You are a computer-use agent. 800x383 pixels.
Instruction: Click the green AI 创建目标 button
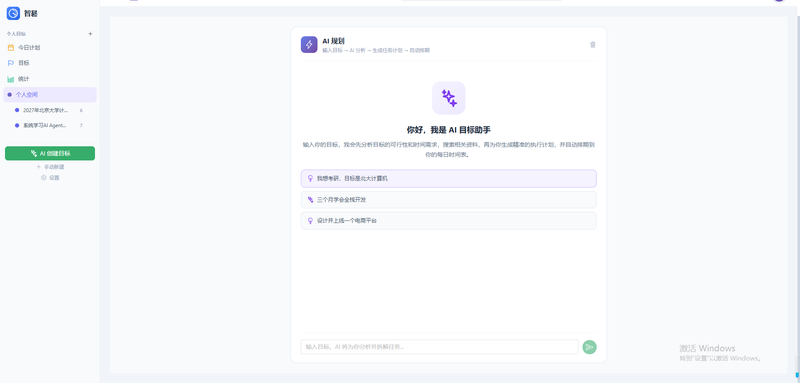tap(50, 154)
